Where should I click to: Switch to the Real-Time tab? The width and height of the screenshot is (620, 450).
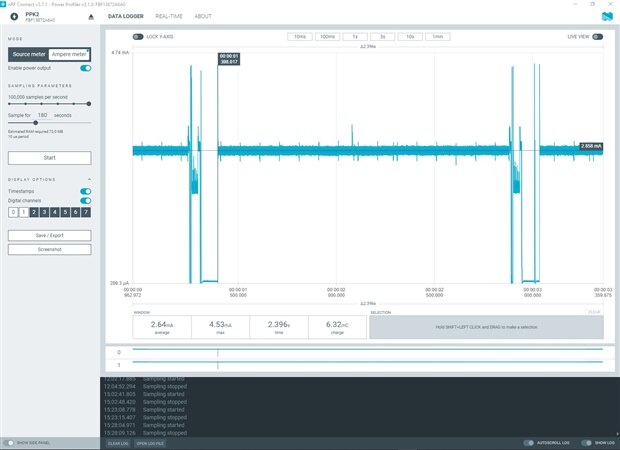169,16
